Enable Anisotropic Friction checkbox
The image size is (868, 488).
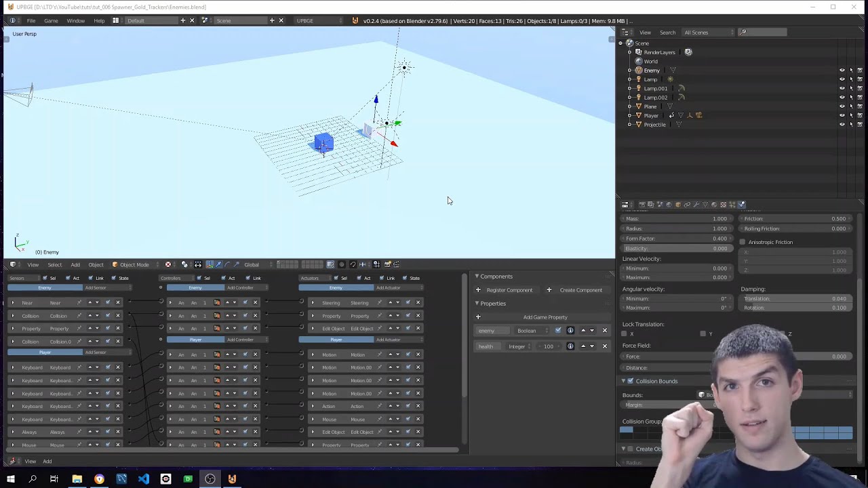point(743,242)
